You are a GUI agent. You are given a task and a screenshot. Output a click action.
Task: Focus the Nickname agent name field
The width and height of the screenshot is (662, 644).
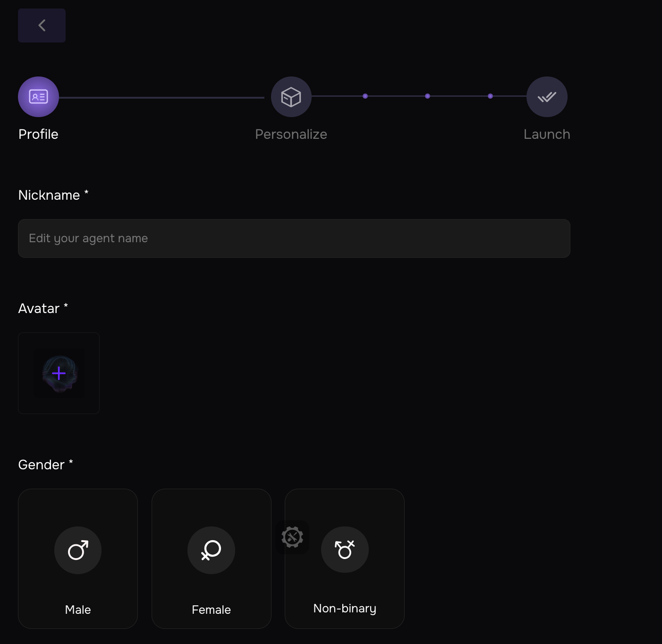click(x=294, y=238)
